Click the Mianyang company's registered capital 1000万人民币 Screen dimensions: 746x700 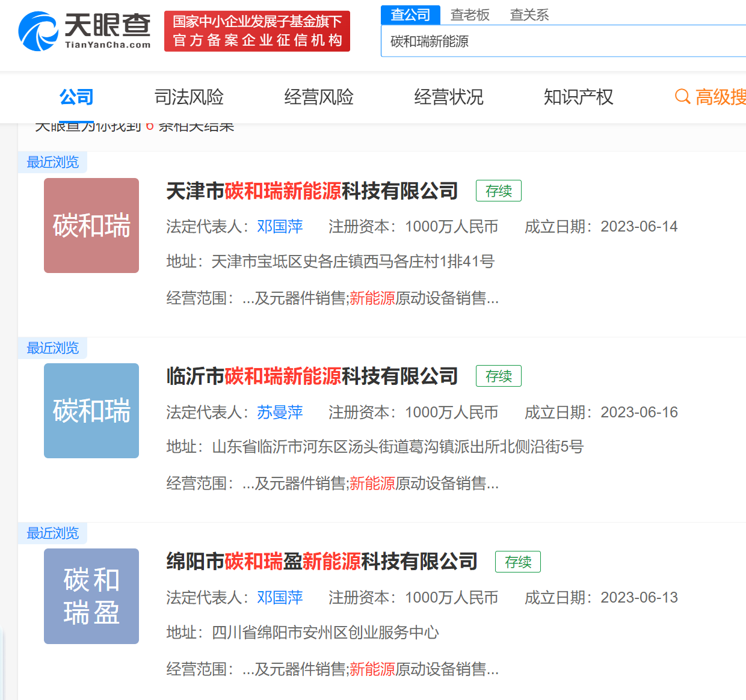tap(451, 597)
